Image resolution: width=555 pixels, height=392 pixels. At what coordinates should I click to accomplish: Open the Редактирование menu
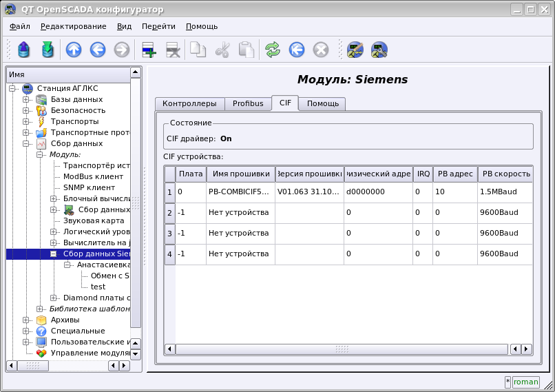tap(73, 26)
